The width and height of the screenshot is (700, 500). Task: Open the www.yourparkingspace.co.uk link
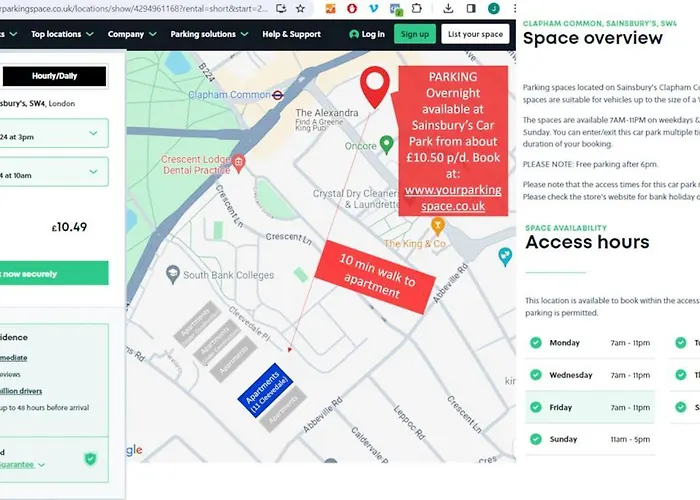coord(453,198)
